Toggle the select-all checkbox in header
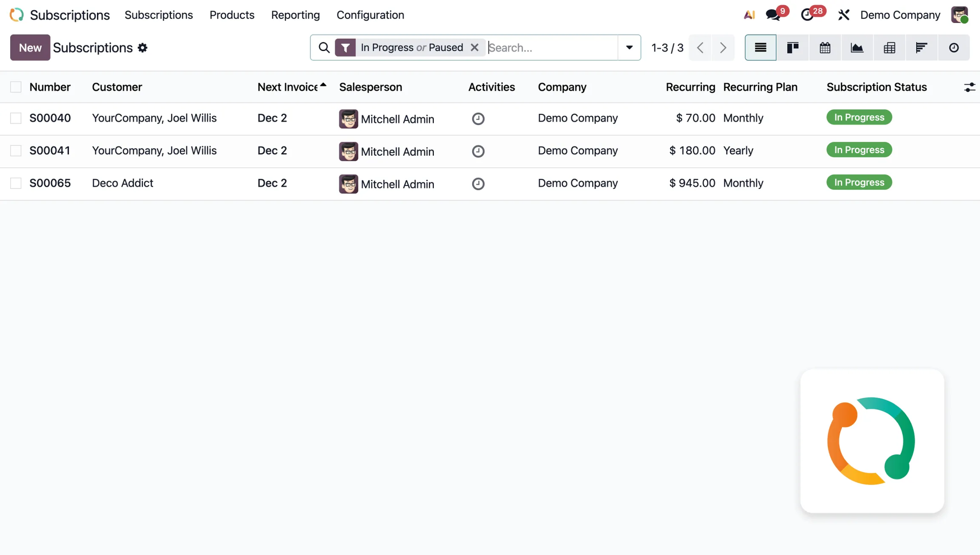Image resolution: width=980 pixels, height=555 pixels. click(16, 87)
